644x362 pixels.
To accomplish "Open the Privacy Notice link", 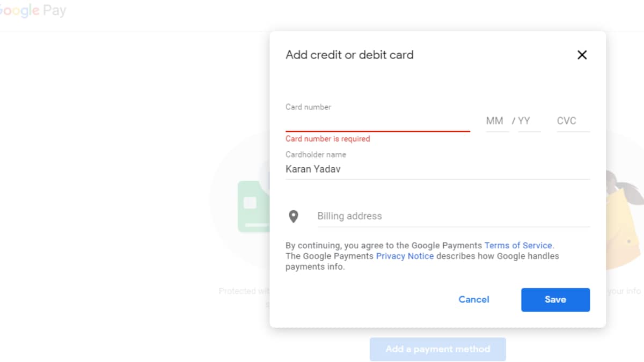I will pos(405,256).
